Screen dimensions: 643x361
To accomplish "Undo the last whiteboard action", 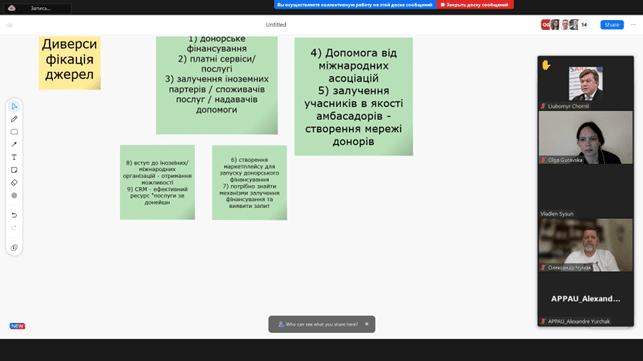I will tap(14, 215).
